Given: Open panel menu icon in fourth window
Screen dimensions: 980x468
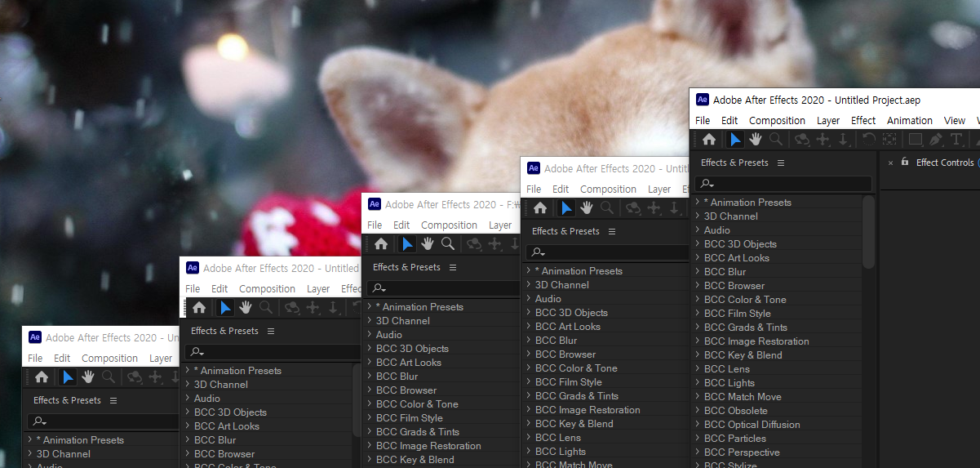Looking at the screenshot, I should tap(612, 231).
